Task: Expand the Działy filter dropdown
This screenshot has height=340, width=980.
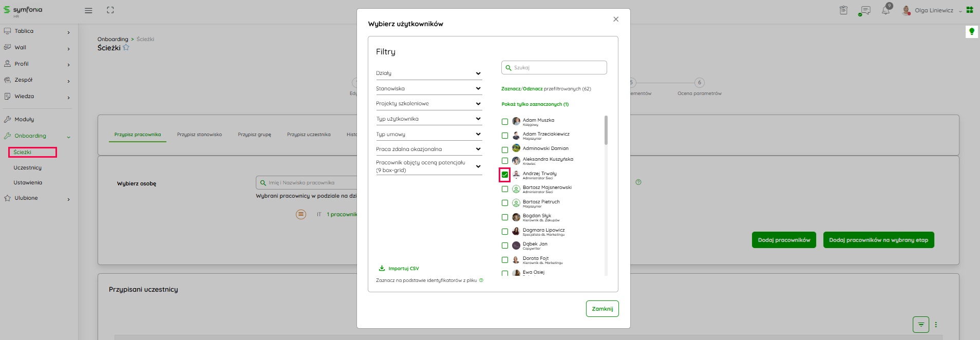Action: [x=428, y=73]
